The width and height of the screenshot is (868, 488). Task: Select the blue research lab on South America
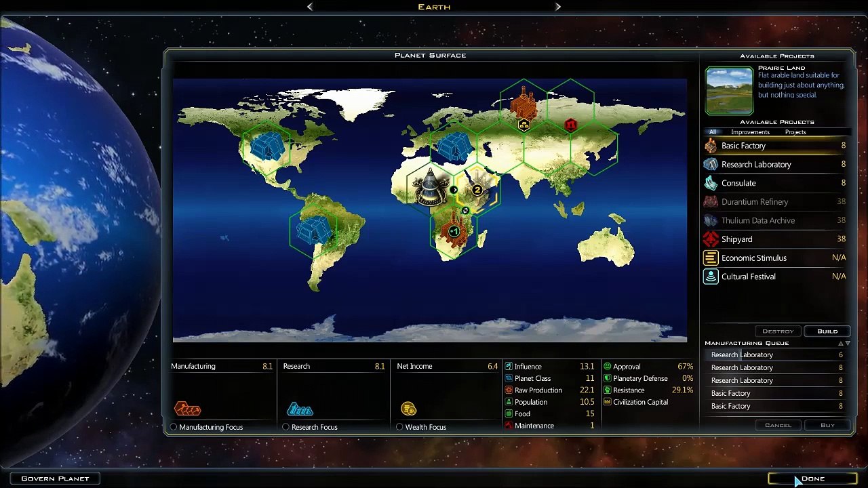[313, 230]
